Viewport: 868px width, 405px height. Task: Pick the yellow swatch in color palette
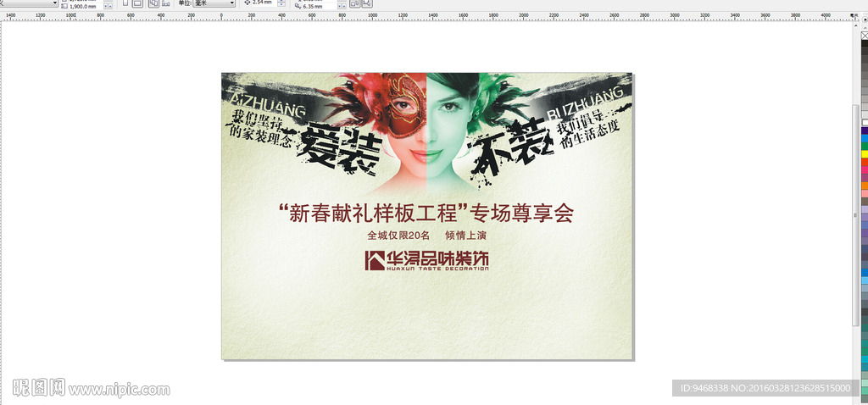865,154
